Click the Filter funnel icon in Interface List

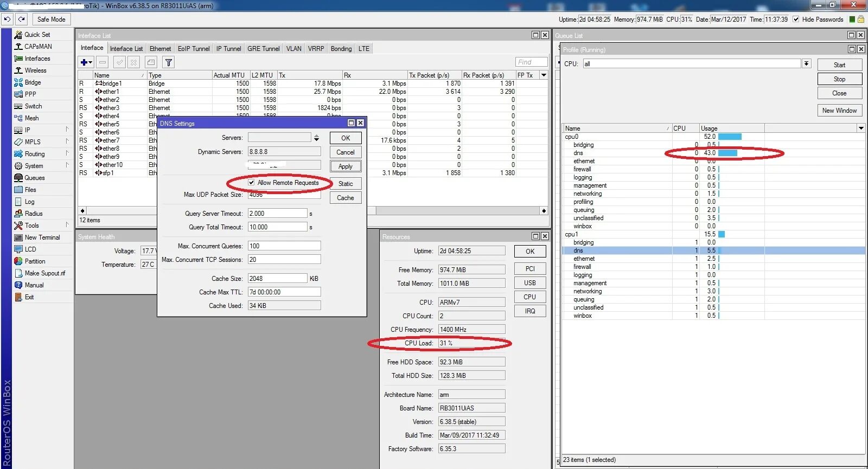169,62
